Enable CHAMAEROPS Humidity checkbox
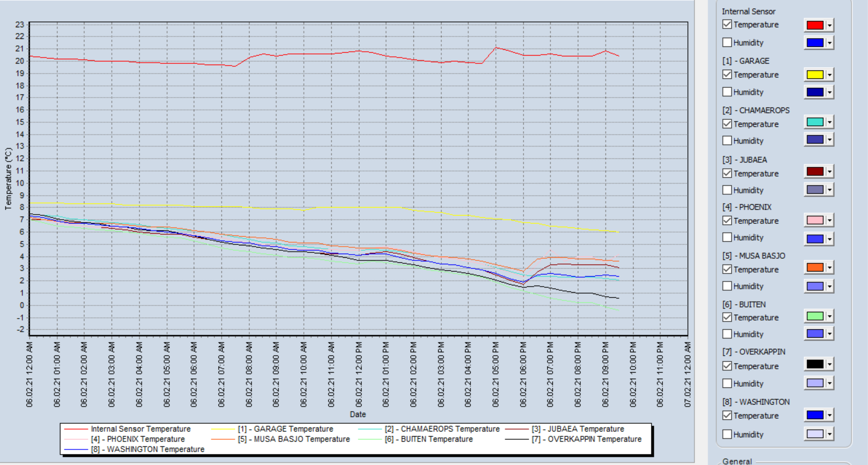This screenshot has height=465, width=868. coord(727,141)
